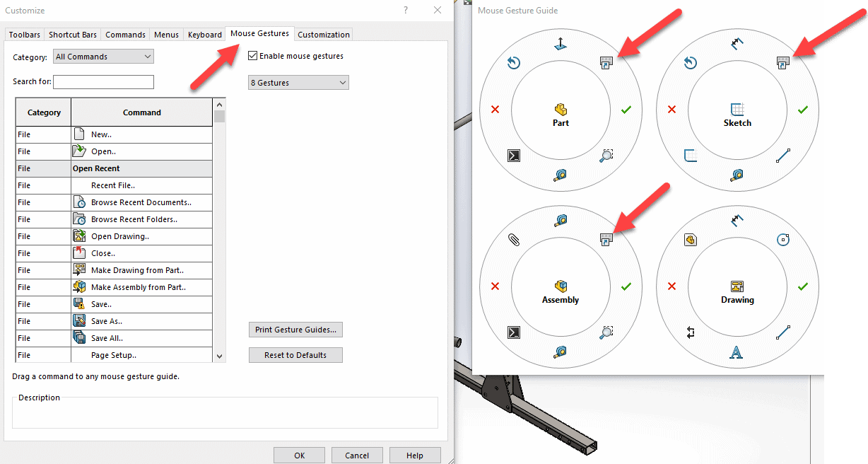Viewport: 868px width, 464px height.
Task: Click the New document icon in command list
Action: (x=79, y=134)
